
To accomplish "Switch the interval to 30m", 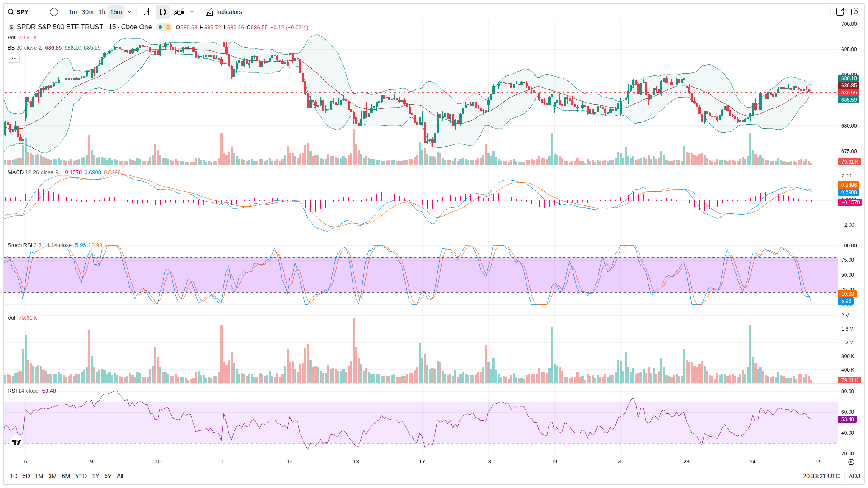I will pyautogui.click(x=88, y=12).
